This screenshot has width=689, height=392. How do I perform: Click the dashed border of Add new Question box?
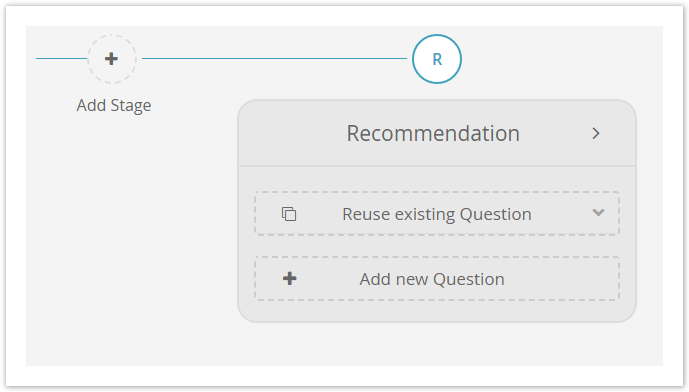437,257
